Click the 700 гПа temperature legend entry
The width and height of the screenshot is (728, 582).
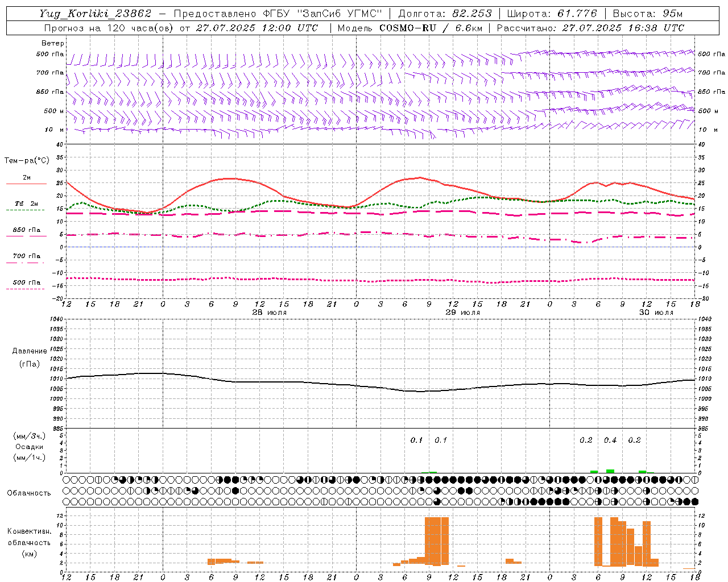coord(26,256)
